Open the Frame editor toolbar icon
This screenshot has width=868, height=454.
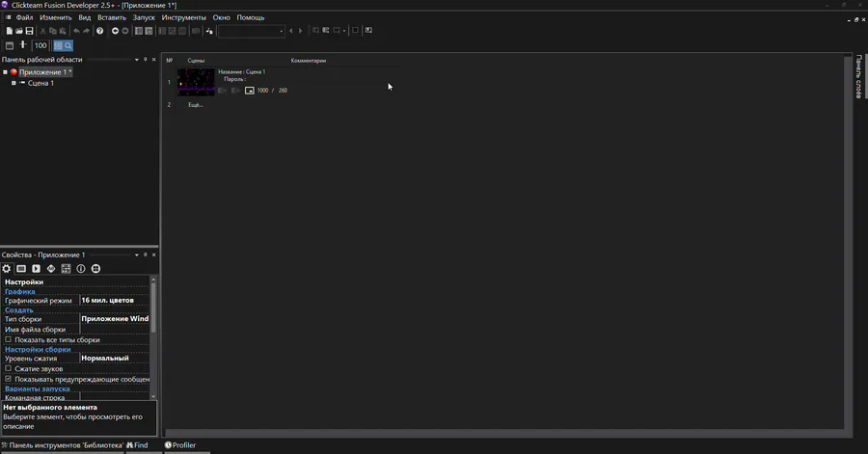tap(149, 31)
